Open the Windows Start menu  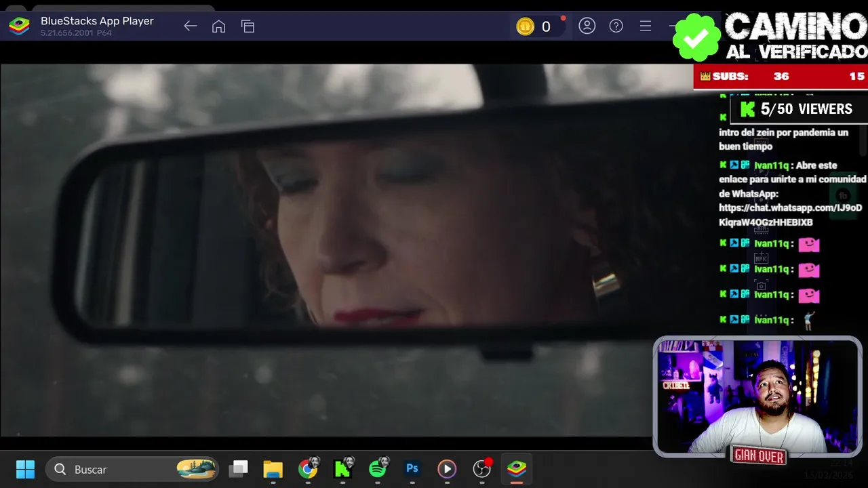pos(25,469)
